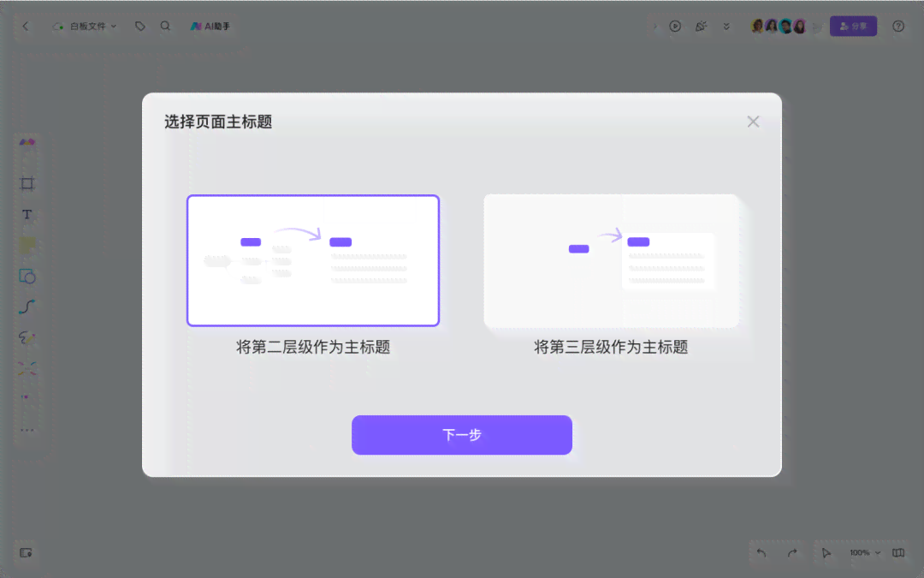Select the connector line tool
924x578 pixels.
[27, 307]
